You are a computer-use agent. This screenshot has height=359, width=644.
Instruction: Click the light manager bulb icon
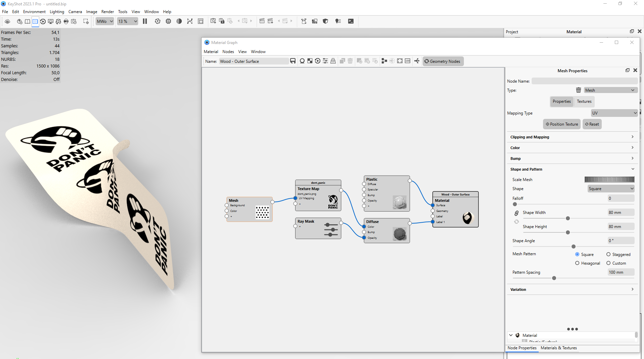pos(338,21)
